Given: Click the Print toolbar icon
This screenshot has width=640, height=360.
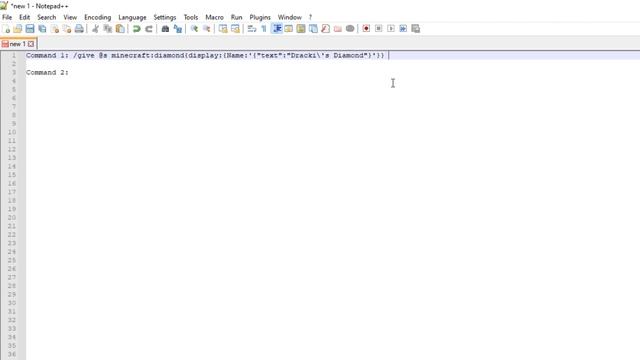Looking at the screenshot, I should pos(79,29).
